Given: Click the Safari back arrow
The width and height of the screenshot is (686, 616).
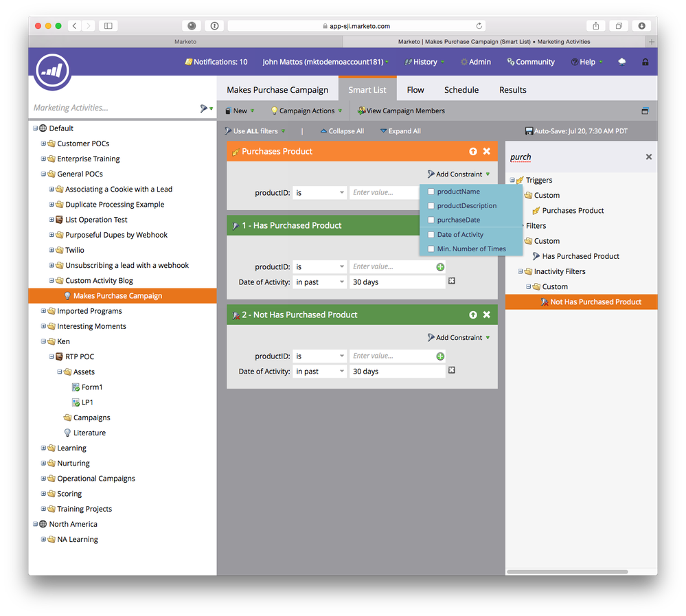Looking at the screenshot, I should click(x=75, y=26).
